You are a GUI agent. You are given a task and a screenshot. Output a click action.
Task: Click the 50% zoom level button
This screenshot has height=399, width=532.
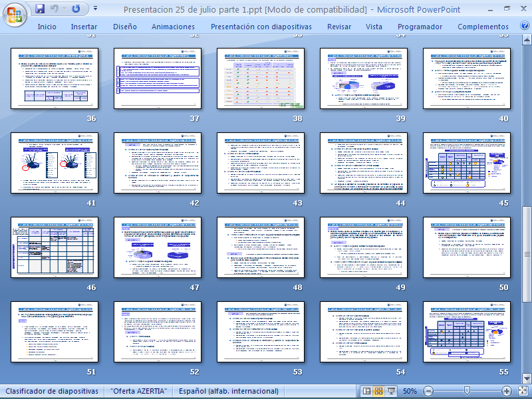(410, 391)
